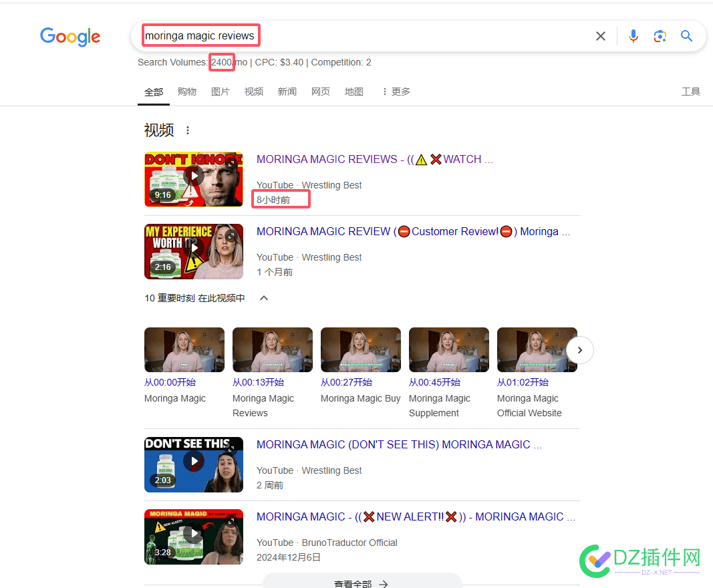713x588 pixels.
Task: Switch to the 图片 images tab
Action: 221,92
